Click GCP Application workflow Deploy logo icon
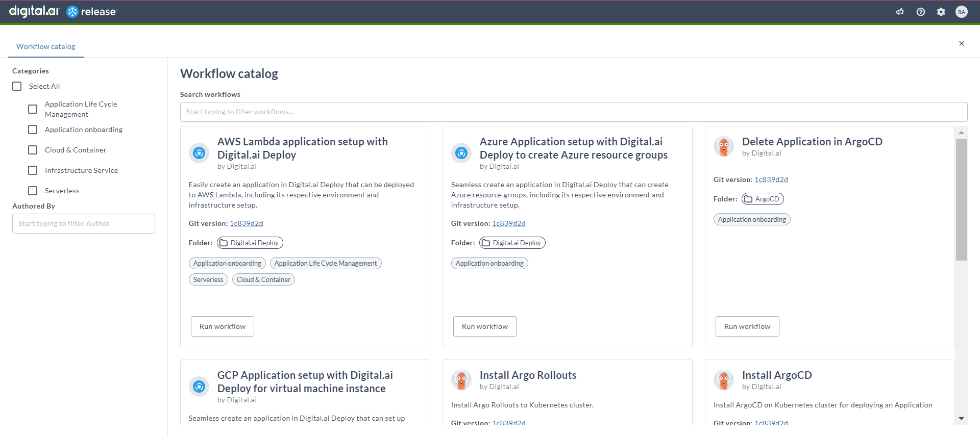Image resolution: width=980 pixels, height=437 pixels. 199,386
